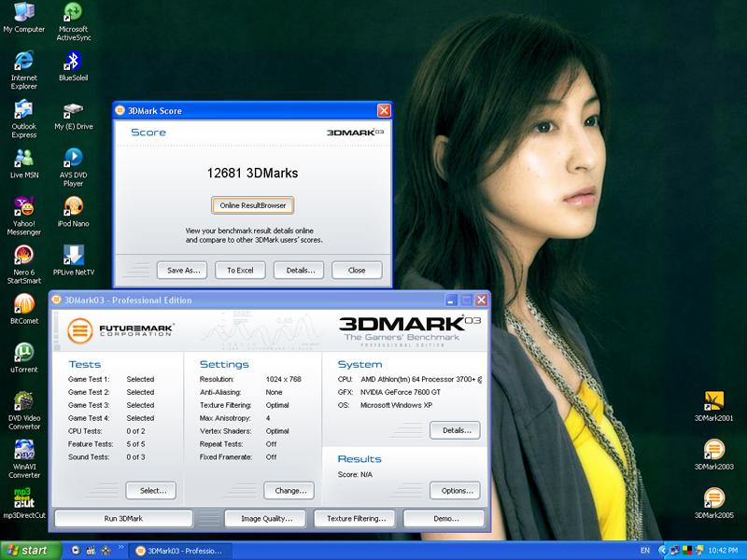
Task: Launch Yahoo! Messenger desktop icon
Action: pyautogui.click(x=24, y=217)
